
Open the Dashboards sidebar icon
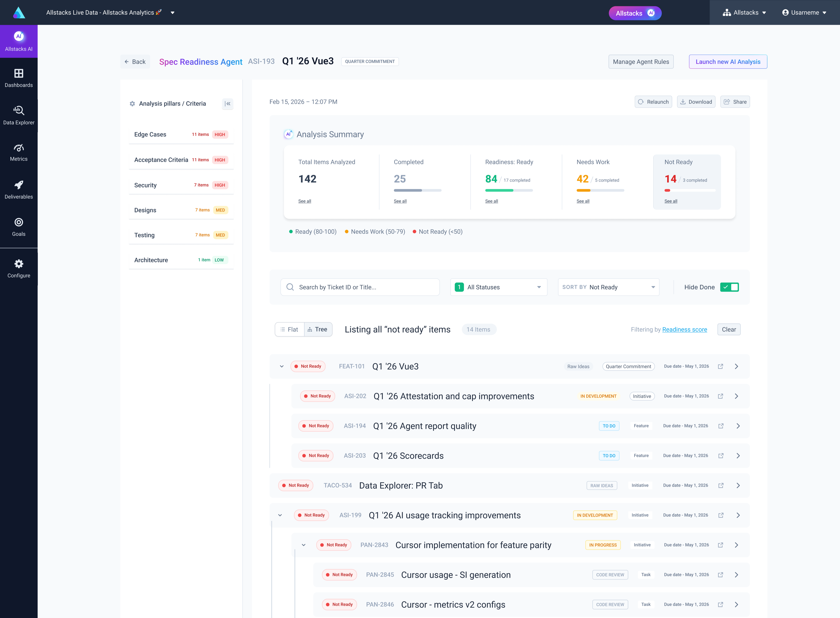[19, 73]
